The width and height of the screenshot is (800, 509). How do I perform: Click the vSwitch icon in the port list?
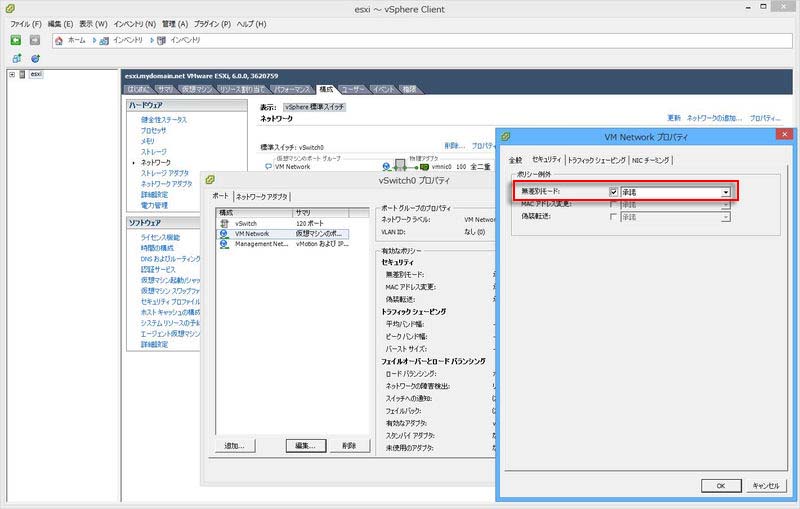tap(224, 223)
